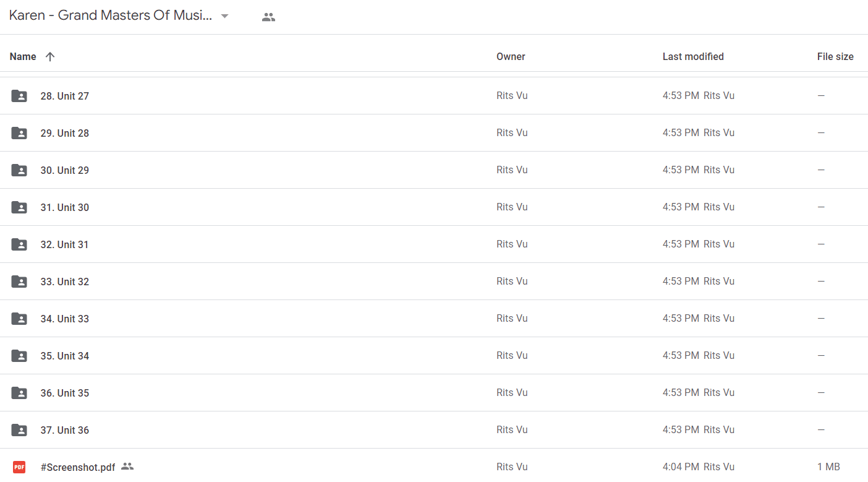Click the Name column header
Viewport: 868px width, 482px height.
click(x=23, y=56)
